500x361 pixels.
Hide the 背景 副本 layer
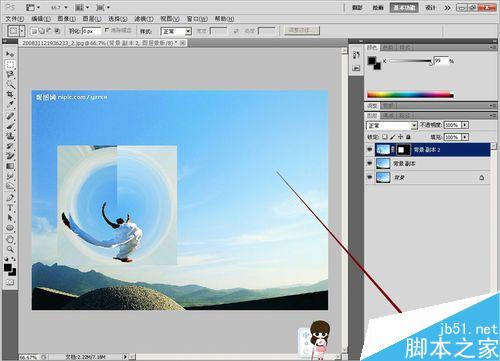tap(369, 163)
